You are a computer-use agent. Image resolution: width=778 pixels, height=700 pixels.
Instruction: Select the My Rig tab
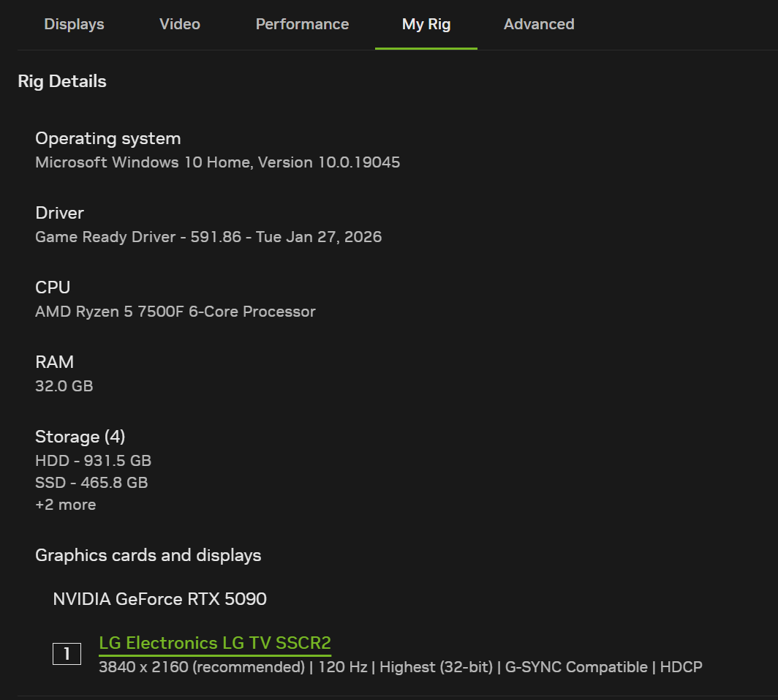[x=426, y=24]
